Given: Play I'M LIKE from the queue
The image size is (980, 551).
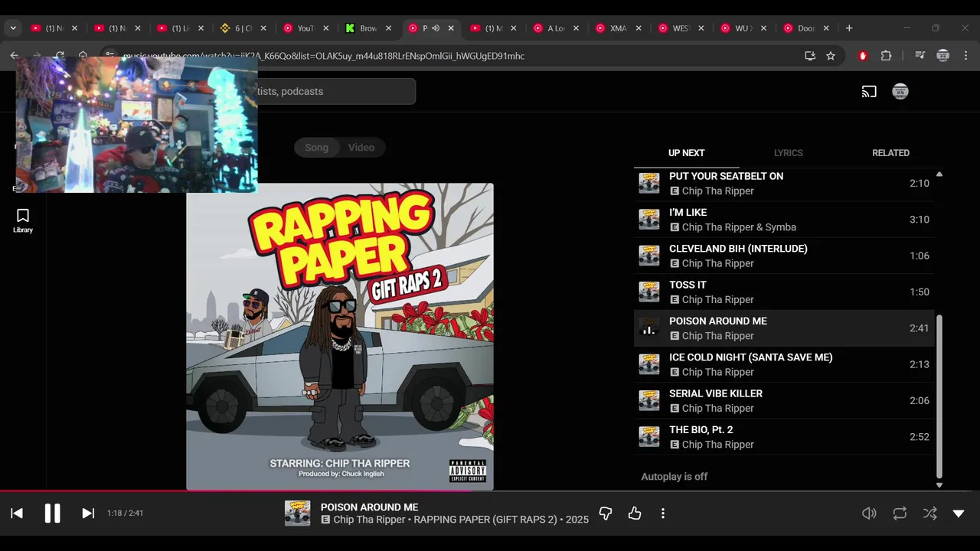Looking at the screenshot, I should 784,220.
